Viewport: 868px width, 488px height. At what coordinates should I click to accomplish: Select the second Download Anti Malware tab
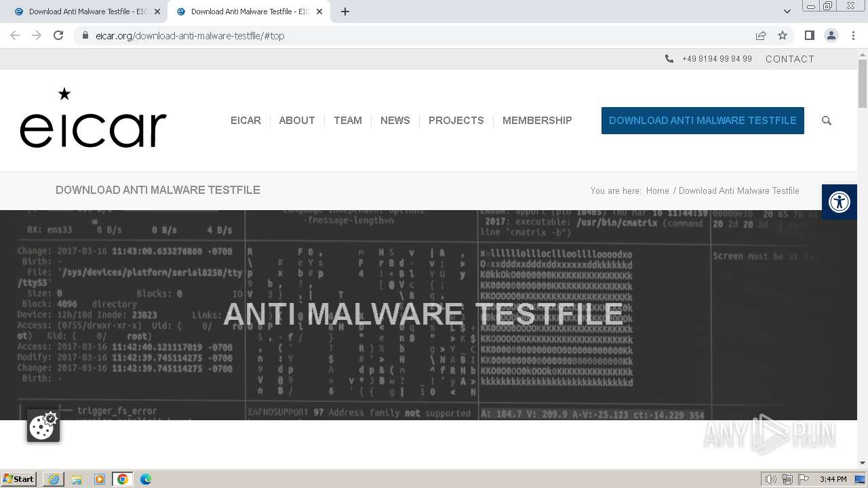tap(248, 12)
